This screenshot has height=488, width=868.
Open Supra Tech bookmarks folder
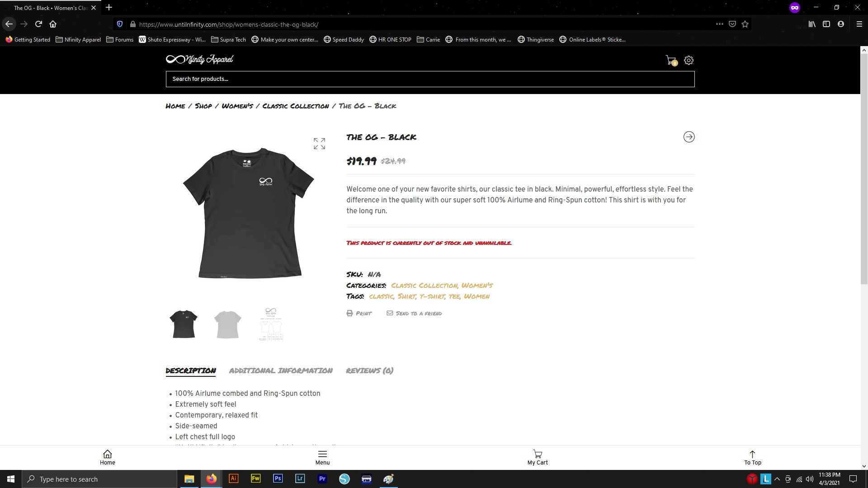click(x=228, y=39)
